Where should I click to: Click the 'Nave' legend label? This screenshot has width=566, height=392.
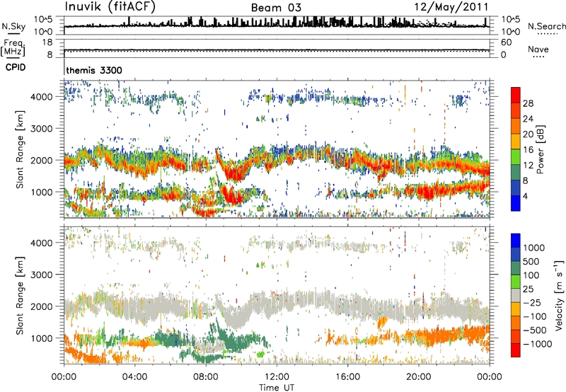[538, 49]
